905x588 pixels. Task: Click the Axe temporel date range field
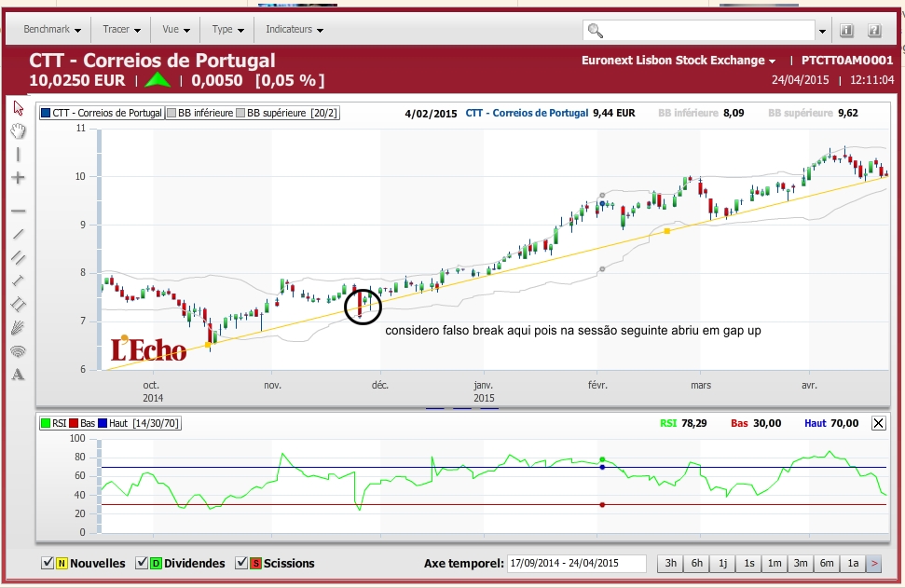pyautogui.click(x=576, y=563)
